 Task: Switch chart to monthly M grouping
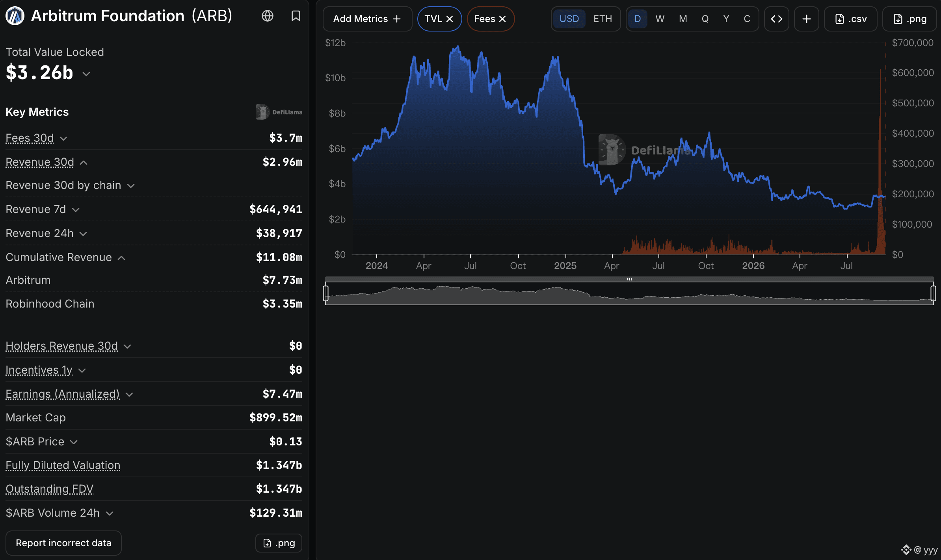683,19
